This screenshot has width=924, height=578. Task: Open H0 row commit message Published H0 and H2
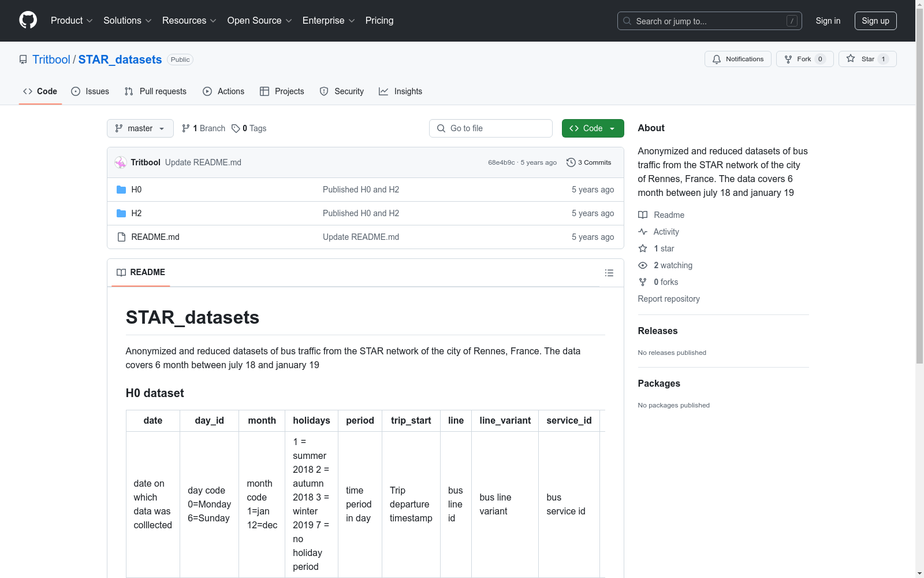pos(361,190)
